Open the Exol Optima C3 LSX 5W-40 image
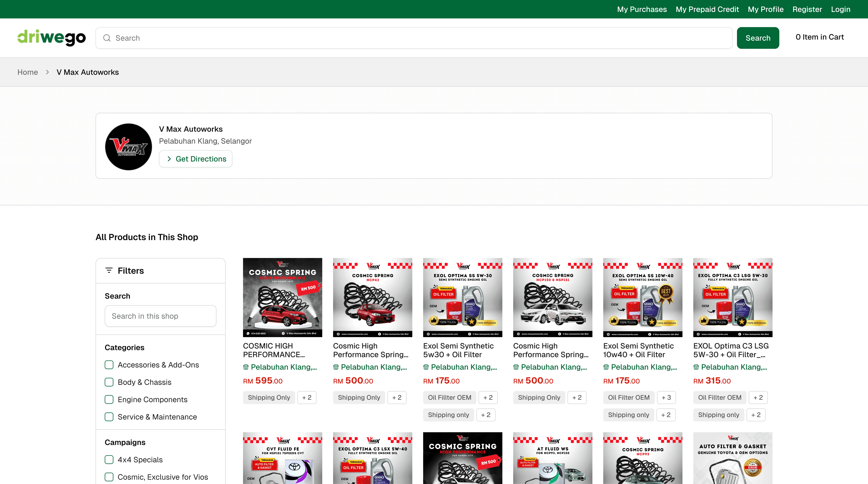The height and width of the screenshot is (484, 868). pos(373,458)
